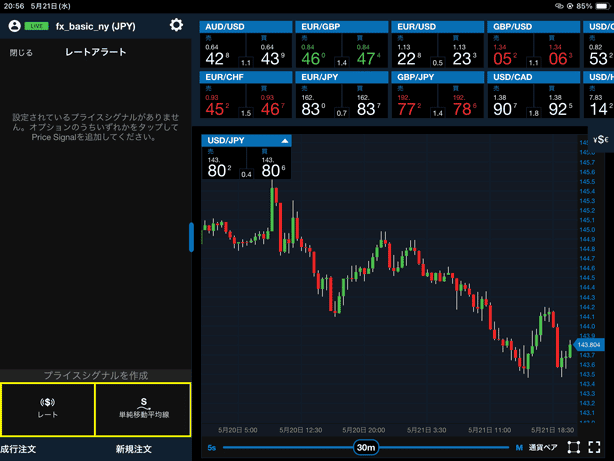
Task: Create a レート price signal
Action: click(x=48, y=409)
